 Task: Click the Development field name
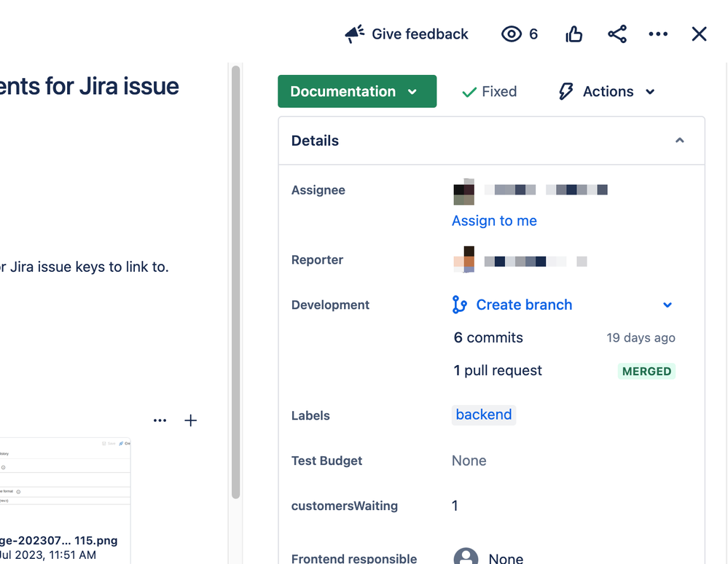tap(330, 305)
